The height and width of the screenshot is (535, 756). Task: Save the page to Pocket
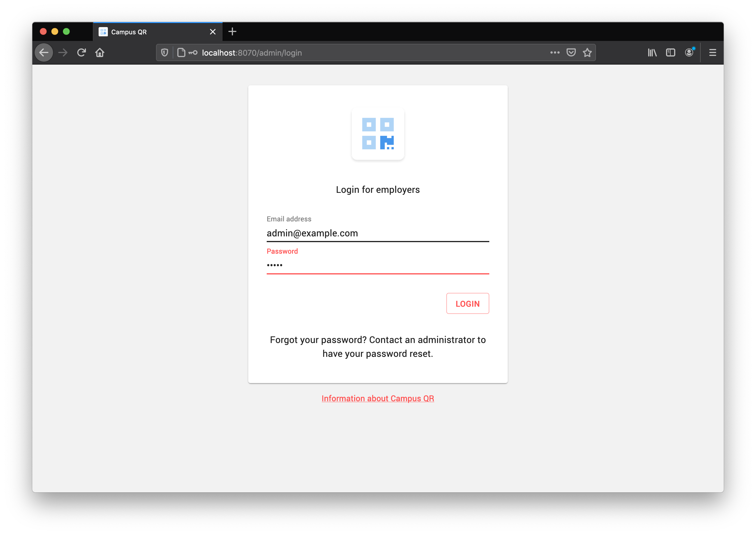point(571,53)
